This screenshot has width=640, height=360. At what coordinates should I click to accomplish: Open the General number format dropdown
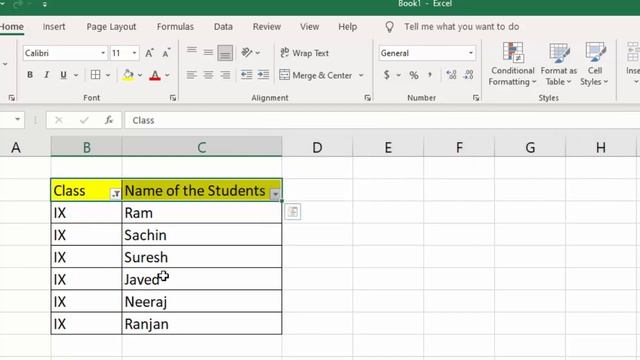[471, 53]
